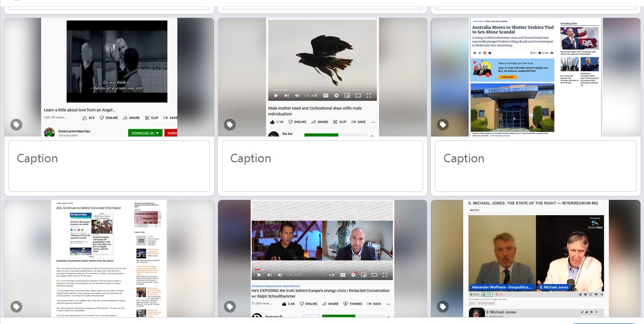Click the 2.6K like icon under Redacted video

(x=285, y=304)
